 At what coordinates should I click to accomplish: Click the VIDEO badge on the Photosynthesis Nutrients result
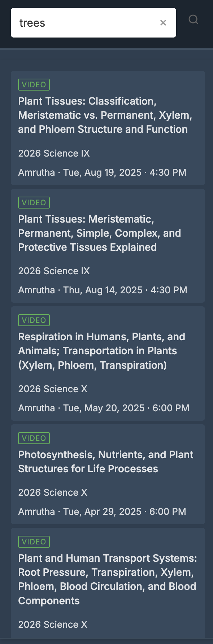pos(34,438)
